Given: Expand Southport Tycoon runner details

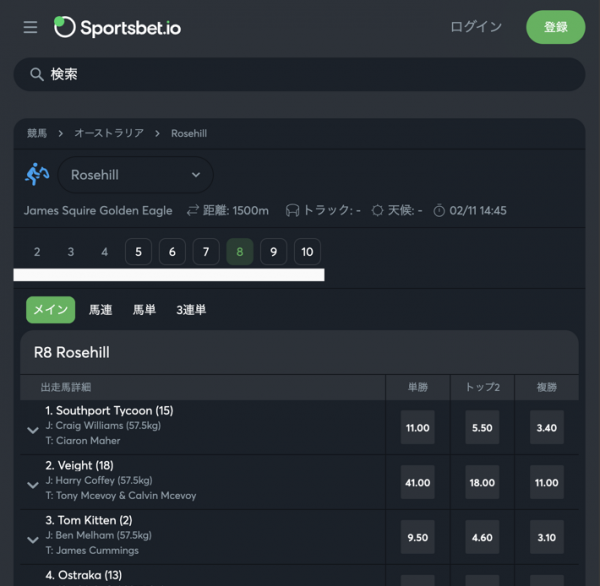Looking at the screenshot, I should coord(33,430).
